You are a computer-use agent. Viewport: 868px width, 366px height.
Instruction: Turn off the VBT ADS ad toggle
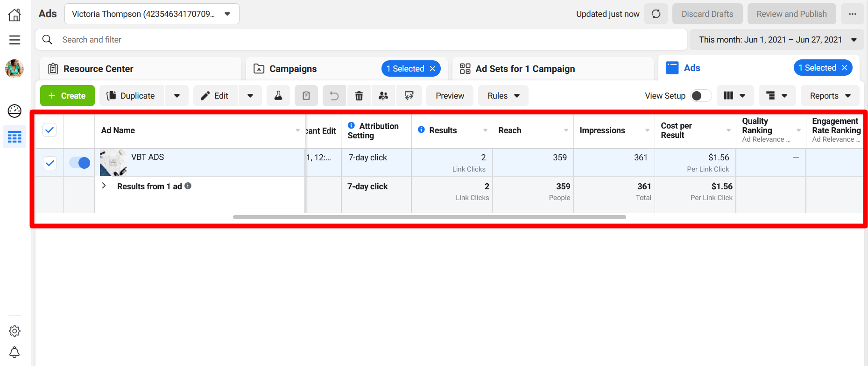coord(79,163)
